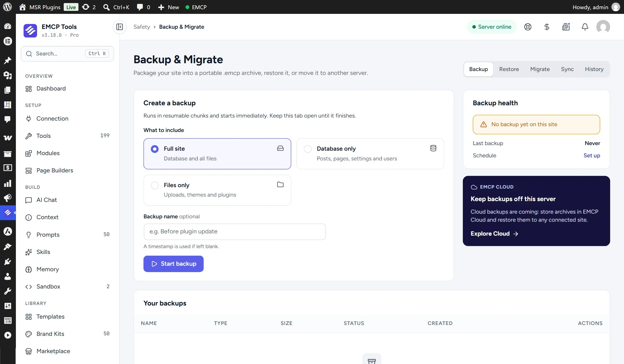Open Elementor icon in WP sidebar
Image resolution: width=624 pixels, height=364 pixels.
coord(8,41)
